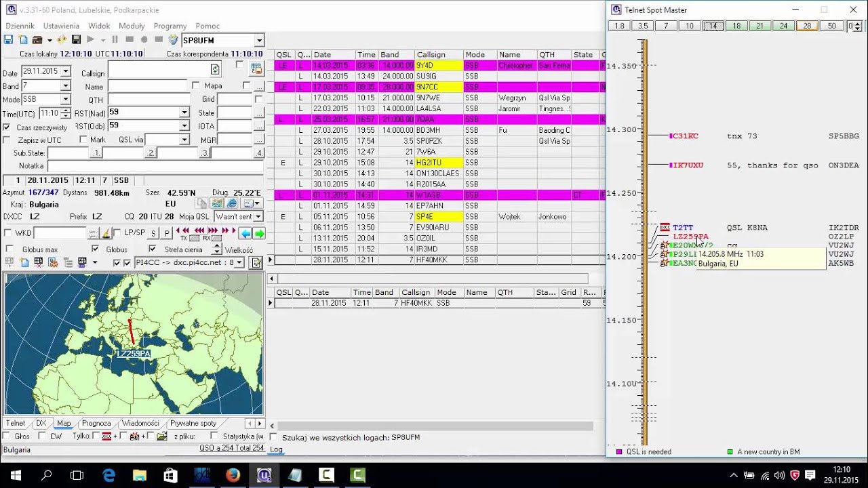Image resolution: width=868 pixels, height=488 pixels.
Task: Click the C31KC spot in Telnet Spot Master
Action: click(x=686, y=136)
